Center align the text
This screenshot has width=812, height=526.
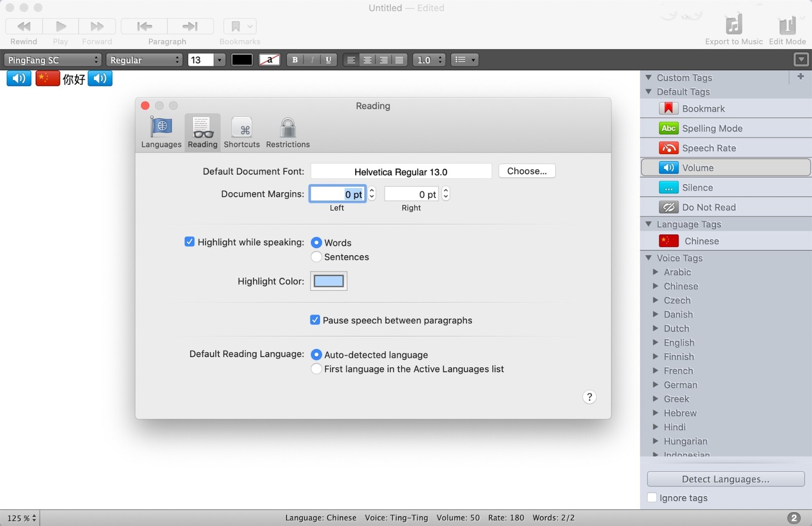click(x=367, y=60)
